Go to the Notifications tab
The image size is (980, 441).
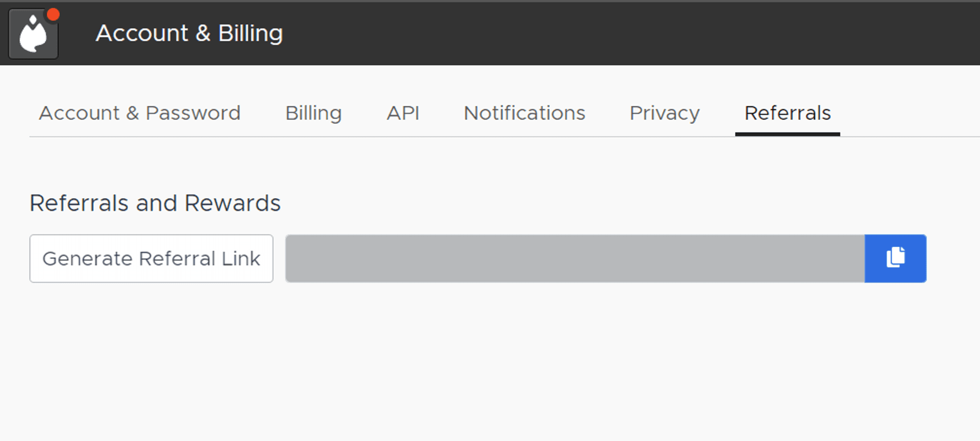(x=524, y=113)
